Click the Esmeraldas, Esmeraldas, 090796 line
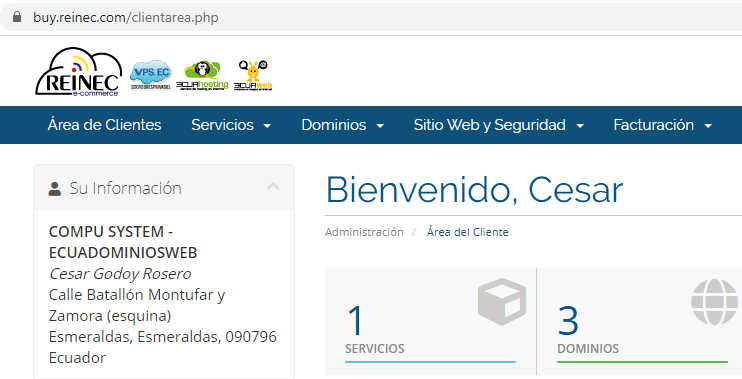742x379 pixels. click(x=163, y=337)
